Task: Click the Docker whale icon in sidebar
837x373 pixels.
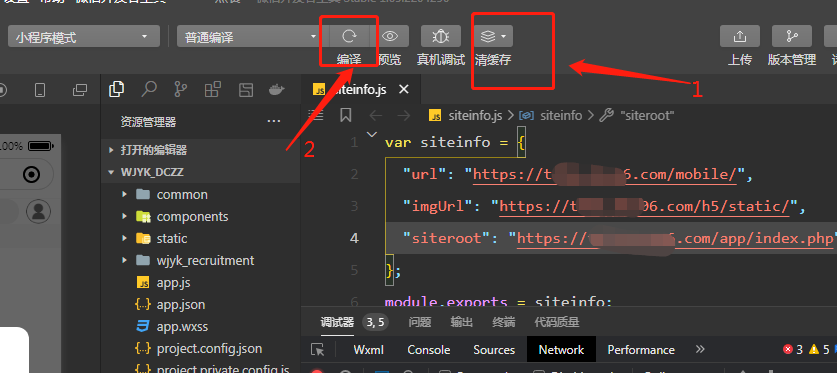Action: click(277, 89)
